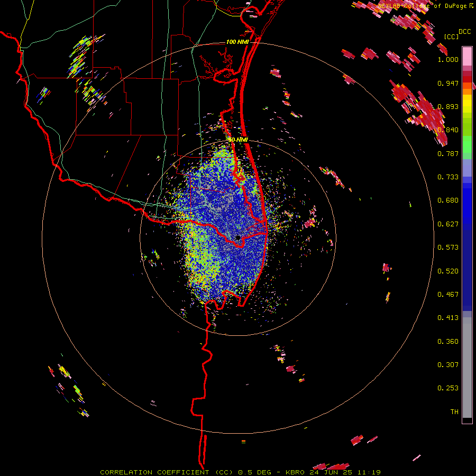Click the bright green segment of the color bar

tap(467, 144)
